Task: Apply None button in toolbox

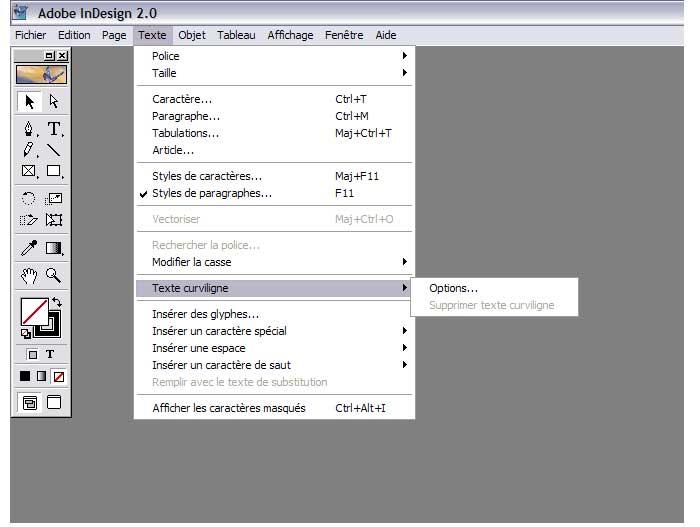Action: point(58,376)
